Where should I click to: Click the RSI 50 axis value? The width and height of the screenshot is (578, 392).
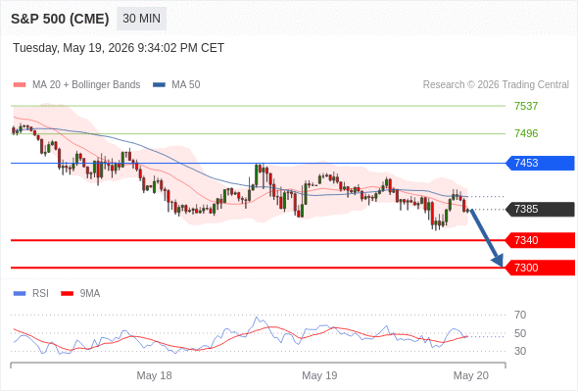pos(520,333)
